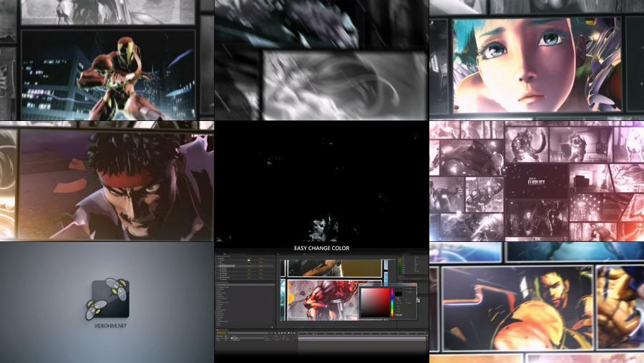
Task: Close the color picker dialog
Action: click(416, 285)
